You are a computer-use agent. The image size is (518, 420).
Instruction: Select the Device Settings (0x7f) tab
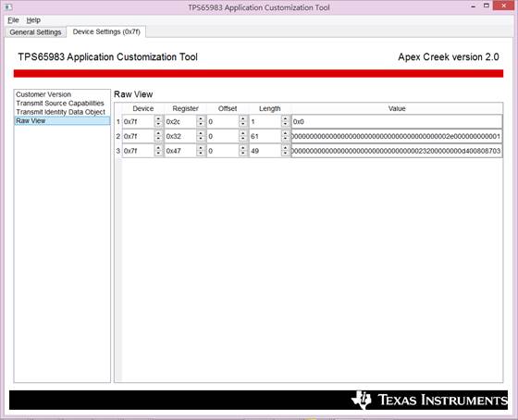coord(106,31)
